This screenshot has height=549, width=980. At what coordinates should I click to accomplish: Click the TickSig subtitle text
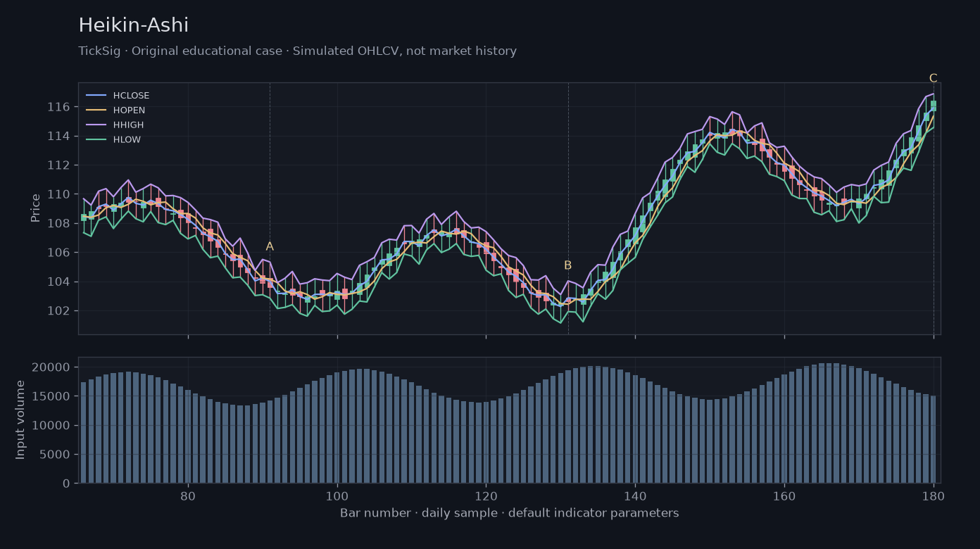click(297, 51)
